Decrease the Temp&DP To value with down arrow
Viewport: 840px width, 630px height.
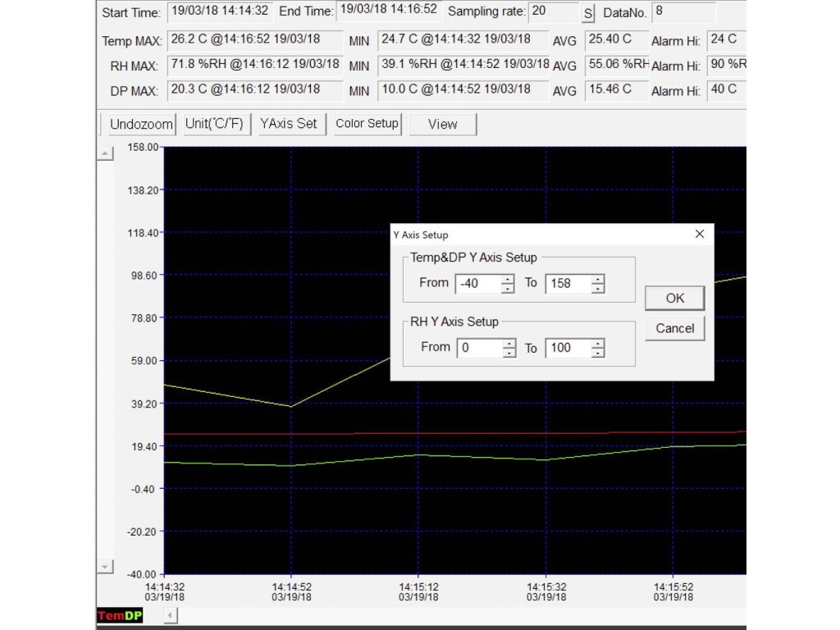click(598, 289)
